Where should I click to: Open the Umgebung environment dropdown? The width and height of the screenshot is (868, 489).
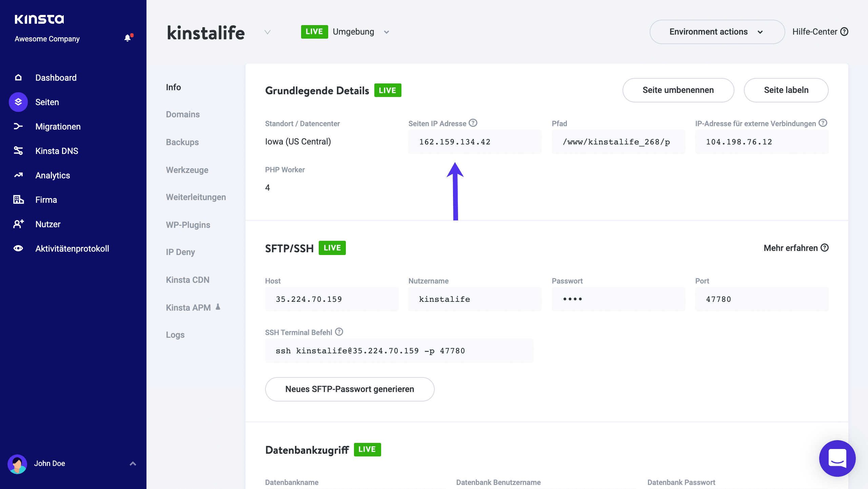(x=386, y=32)
